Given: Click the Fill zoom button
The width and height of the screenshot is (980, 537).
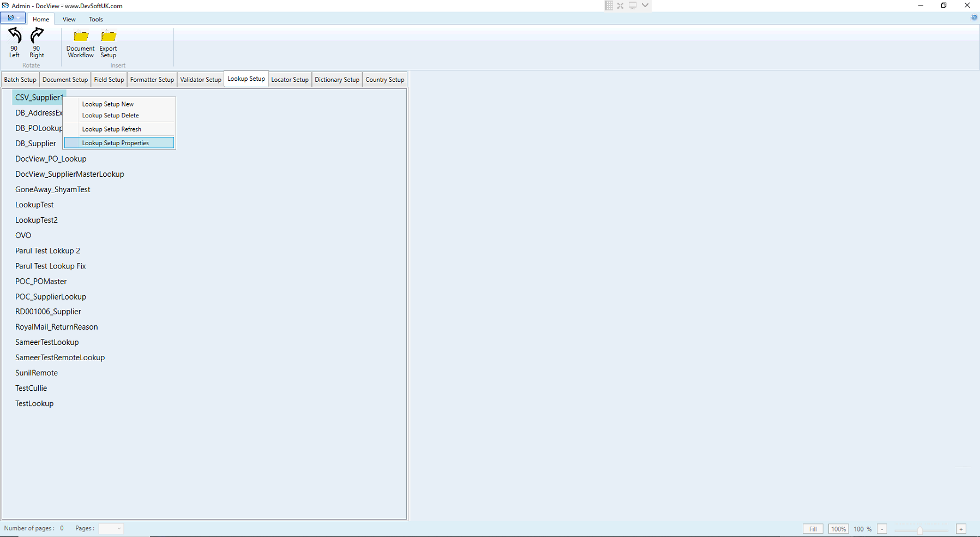Looking at the screenshot, I should (812, 529).
